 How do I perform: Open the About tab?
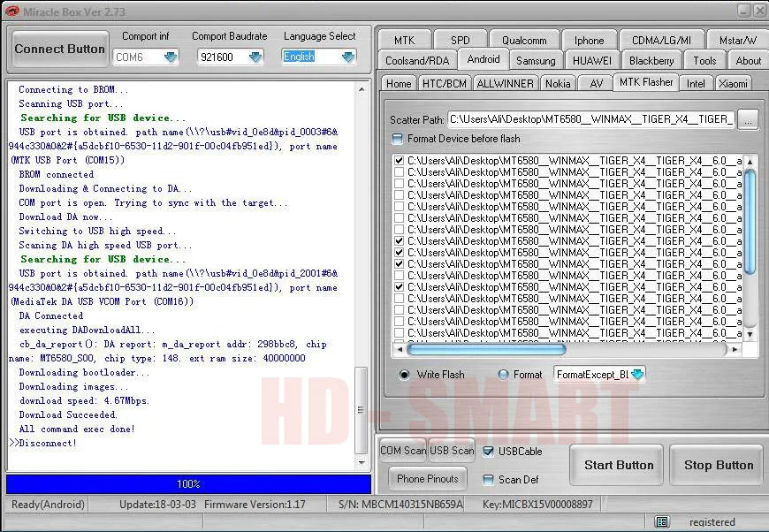pos(748,61)
